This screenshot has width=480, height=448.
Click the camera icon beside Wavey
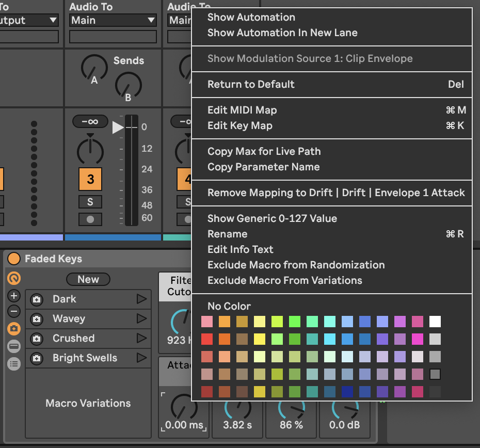(x=37, y=319)
